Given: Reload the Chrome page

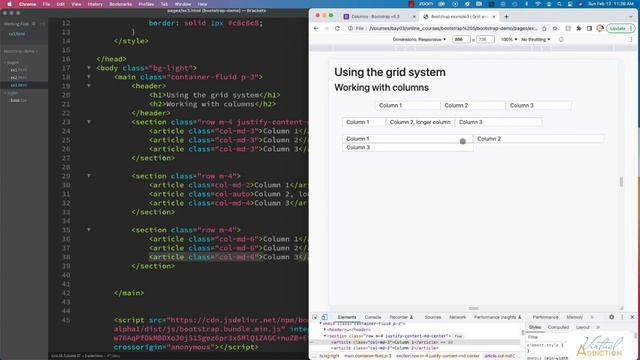Looking at the screenshot, I should 337,29.
